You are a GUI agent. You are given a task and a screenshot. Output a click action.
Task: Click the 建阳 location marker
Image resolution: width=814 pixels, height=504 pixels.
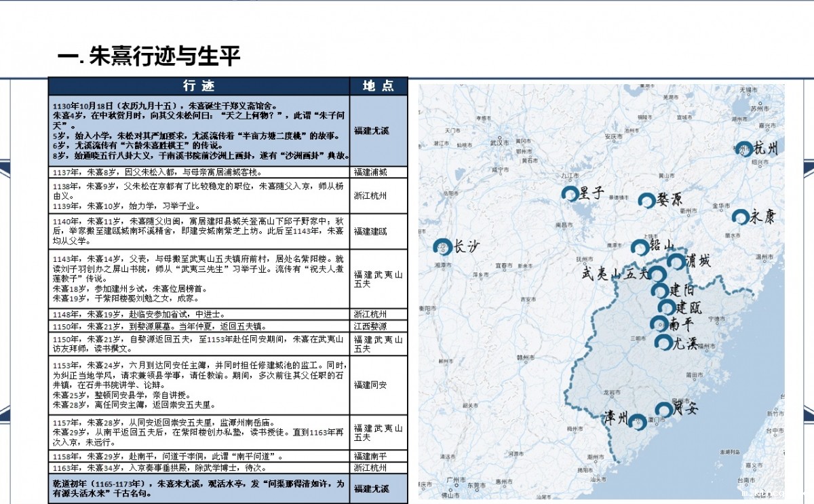point(659,291)
